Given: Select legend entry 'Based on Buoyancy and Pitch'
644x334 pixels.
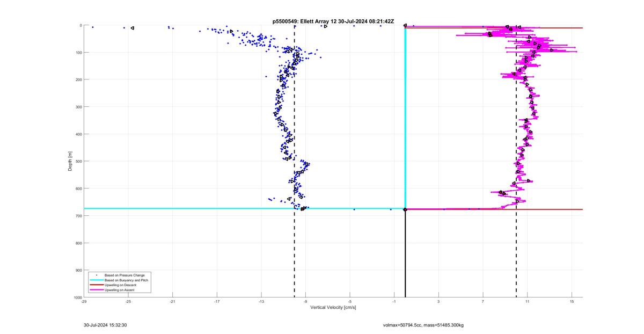Looking at the screenshot, I should (126, 280).
